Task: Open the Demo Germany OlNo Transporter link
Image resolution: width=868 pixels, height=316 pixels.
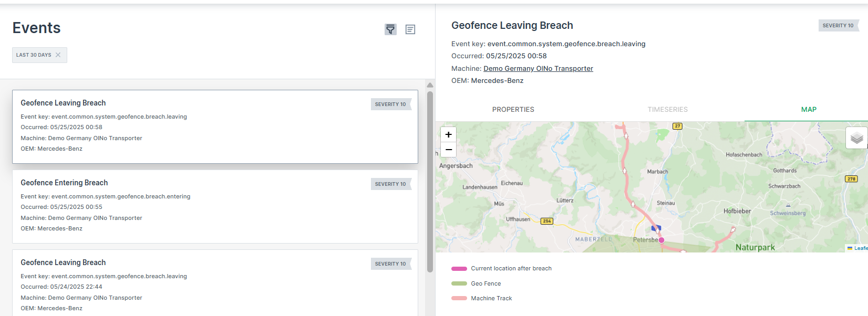Action: (538, 69)
